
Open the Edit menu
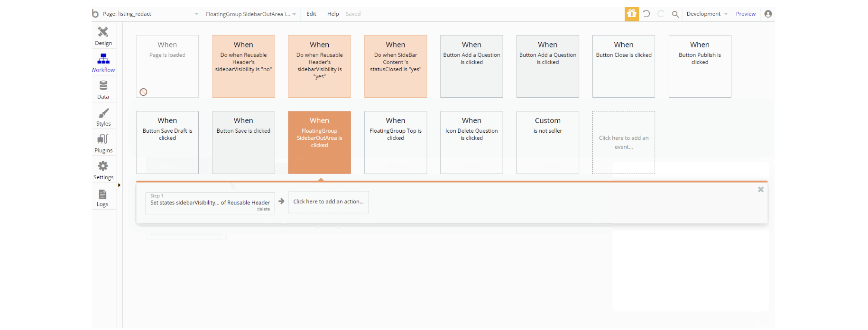tap(311, 14)
